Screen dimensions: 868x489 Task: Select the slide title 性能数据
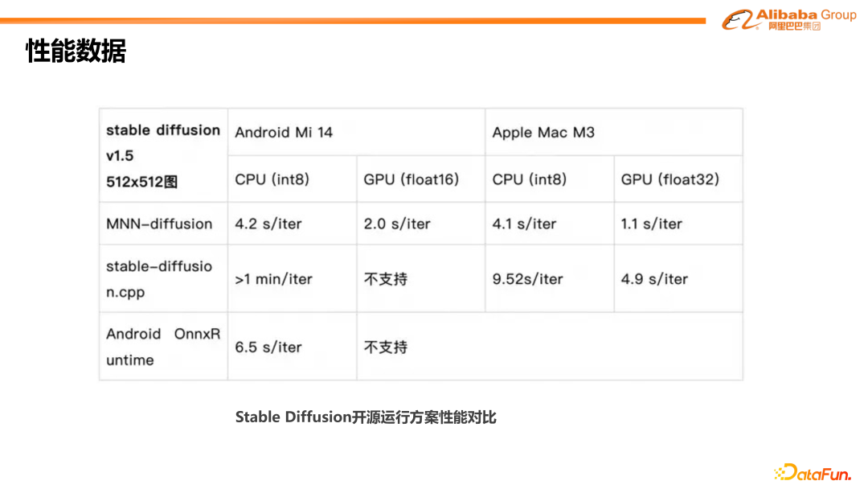click(76, 51)
